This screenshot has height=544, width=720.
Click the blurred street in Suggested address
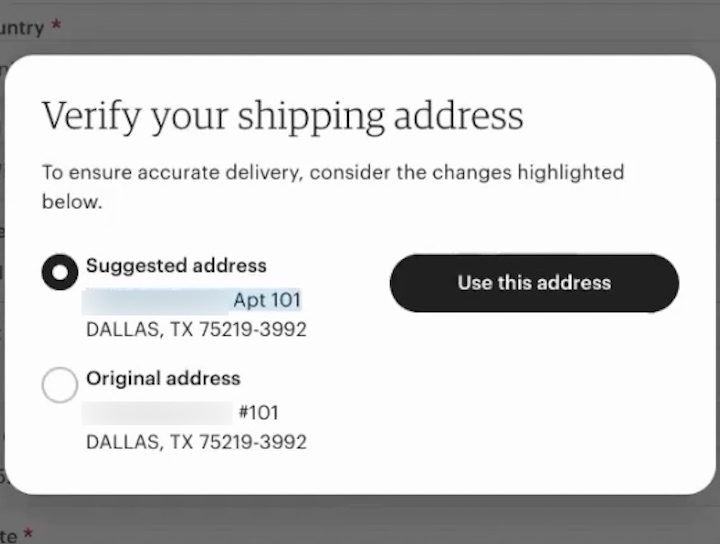tap(156, 299)
